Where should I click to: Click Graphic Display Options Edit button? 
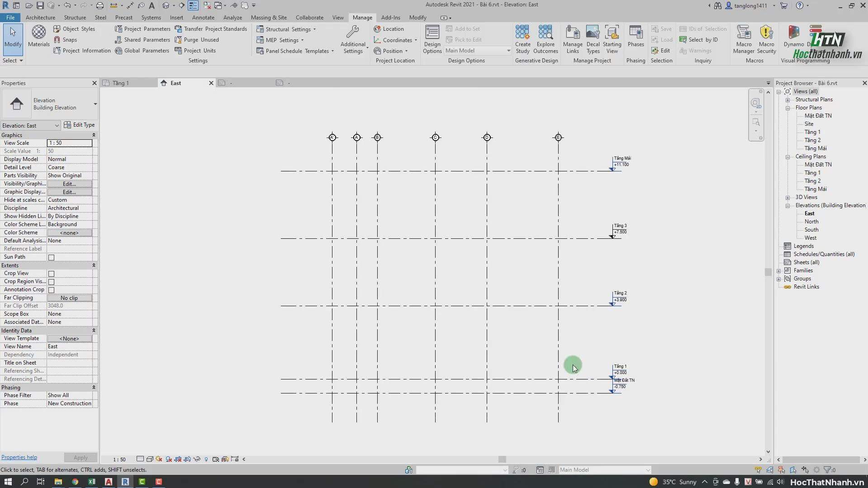(70, 192)
